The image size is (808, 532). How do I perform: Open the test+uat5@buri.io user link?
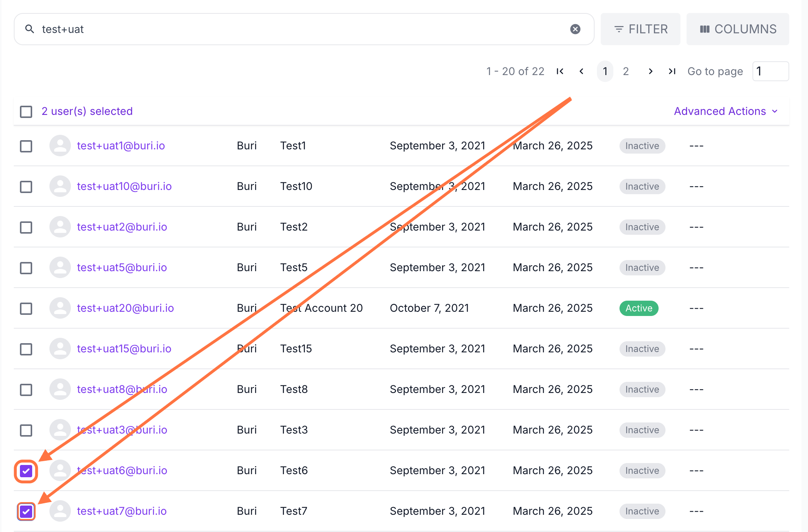[122, 267]
